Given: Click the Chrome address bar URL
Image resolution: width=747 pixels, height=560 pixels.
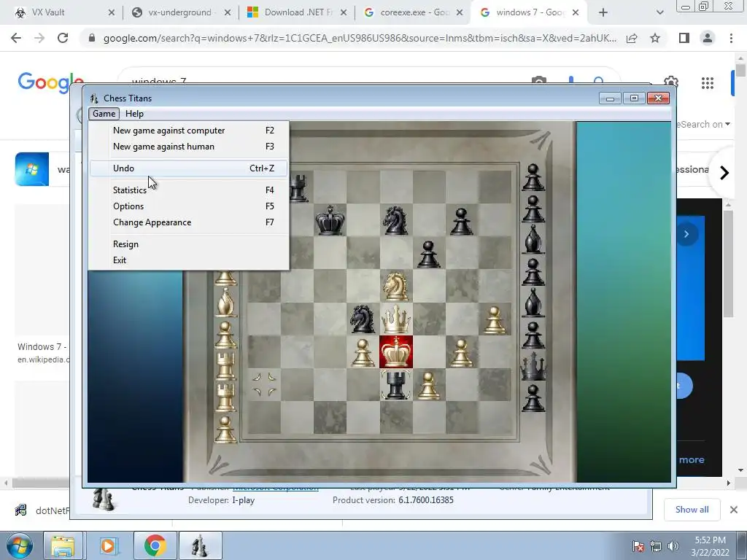Looking at the screenshot, I should click(x=360, y=38).
